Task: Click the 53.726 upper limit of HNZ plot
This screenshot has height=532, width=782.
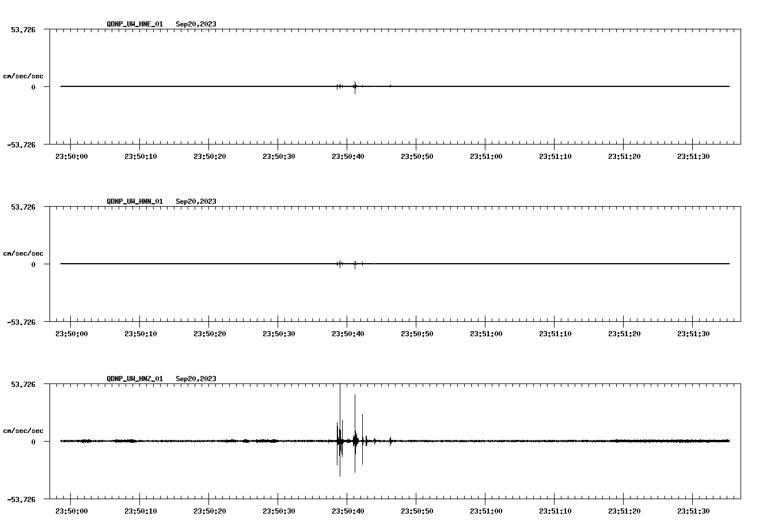Action: coord(23,384)
